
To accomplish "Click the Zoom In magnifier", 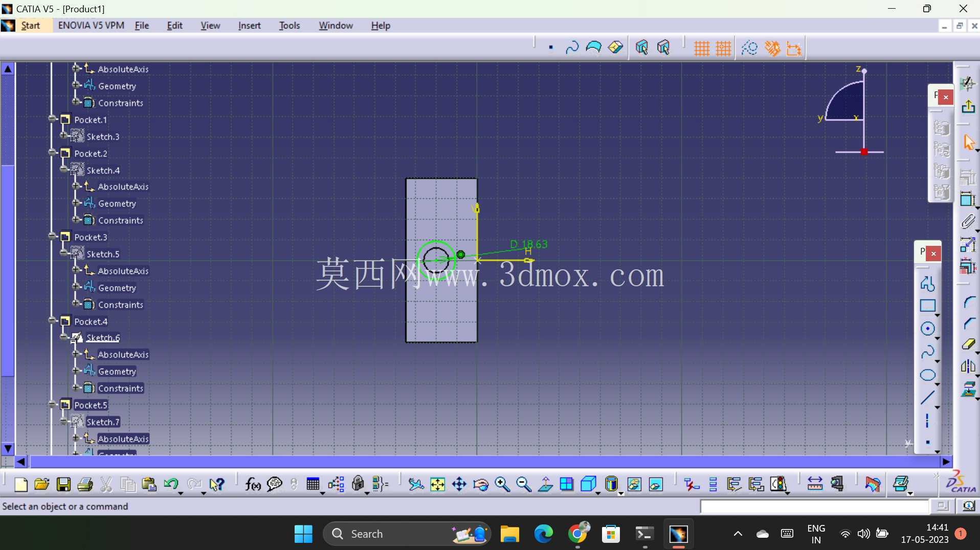I will pos(502,484).
